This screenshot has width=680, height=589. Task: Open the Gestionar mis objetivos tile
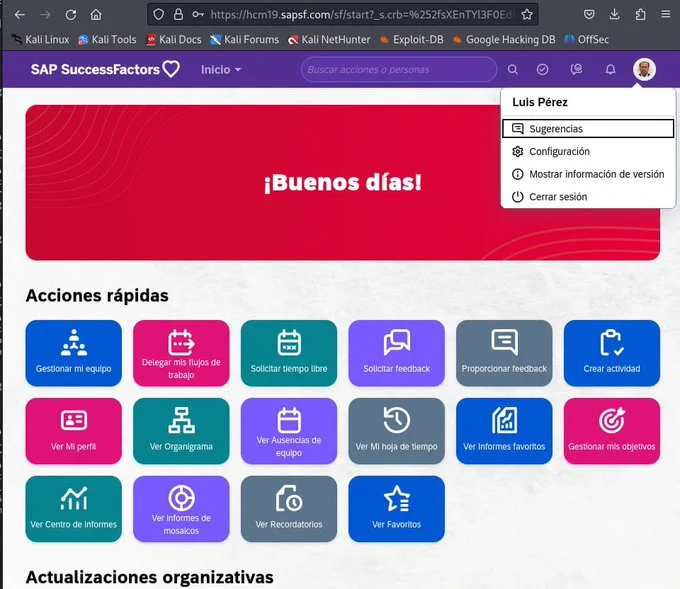(611, 431)
